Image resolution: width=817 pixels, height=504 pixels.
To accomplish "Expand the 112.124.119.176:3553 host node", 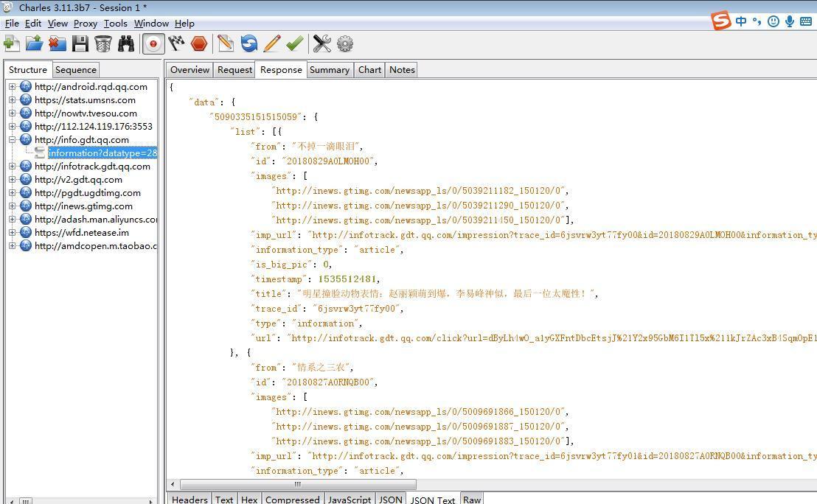I will coord(12,127).
